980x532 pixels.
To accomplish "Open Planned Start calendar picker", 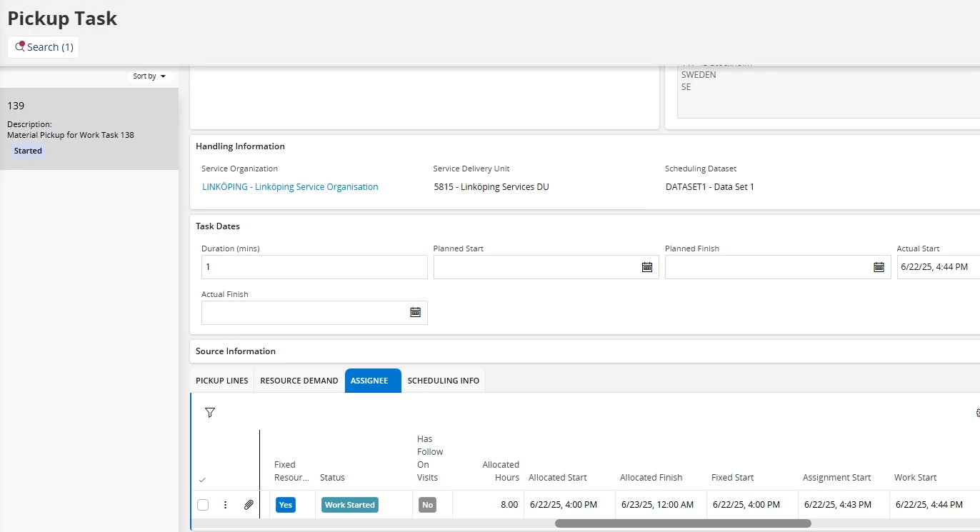I will coord(647,267).
